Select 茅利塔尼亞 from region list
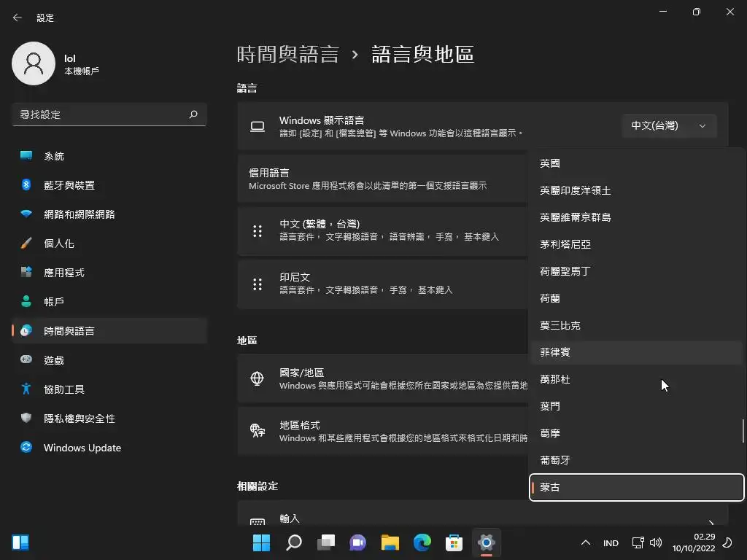This screenshot has height=560, width=747. coord(636,244)
